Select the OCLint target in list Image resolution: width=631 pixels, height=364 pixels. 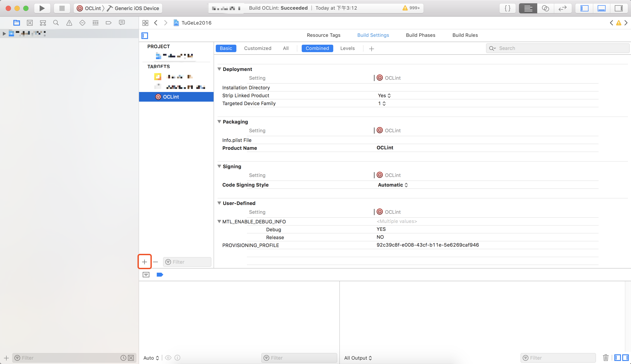171,97
